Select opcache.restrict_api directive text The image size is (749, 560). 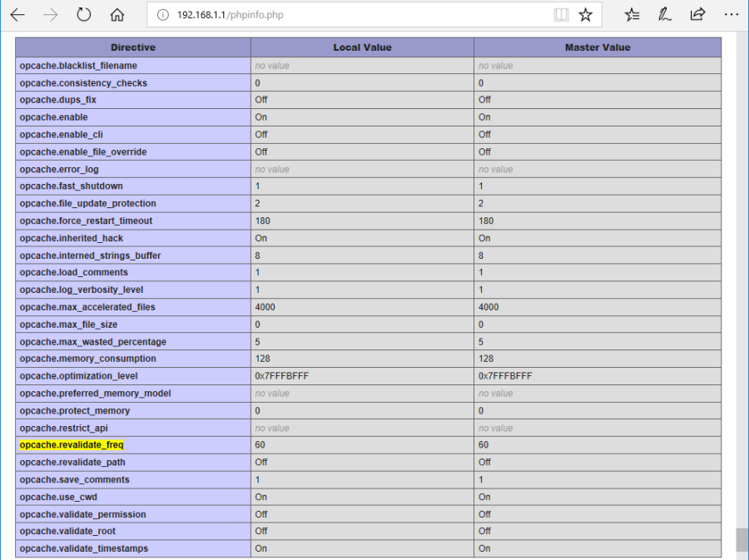coord(63,429)
